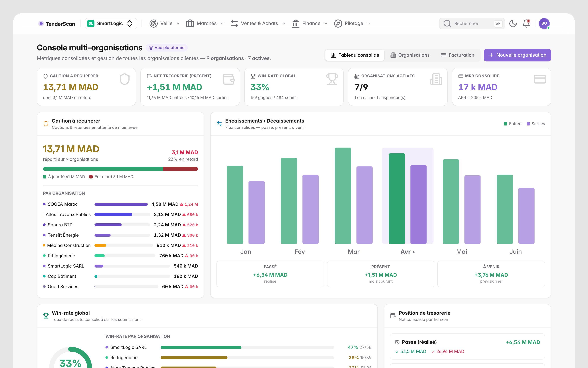Image resolution: width=588 pixels, height=368 pixels.
Task: Click the TenderScan logo
Action: pyautogui.click(x=57, y=24)
